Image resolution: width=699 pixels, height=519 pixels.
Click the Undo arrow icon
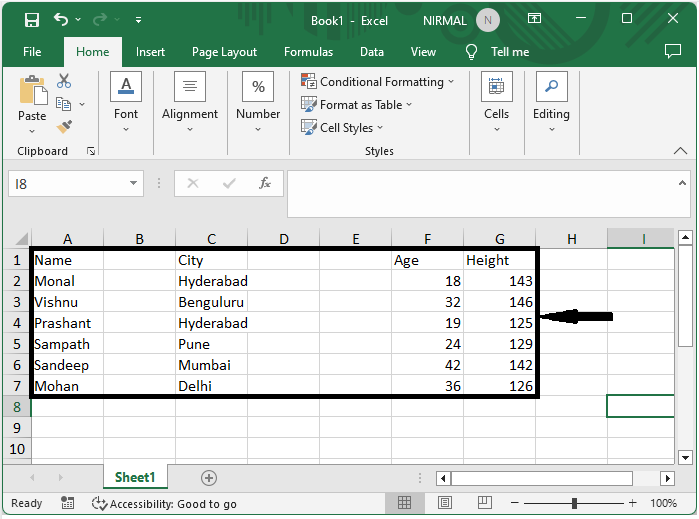click(62, 20)
